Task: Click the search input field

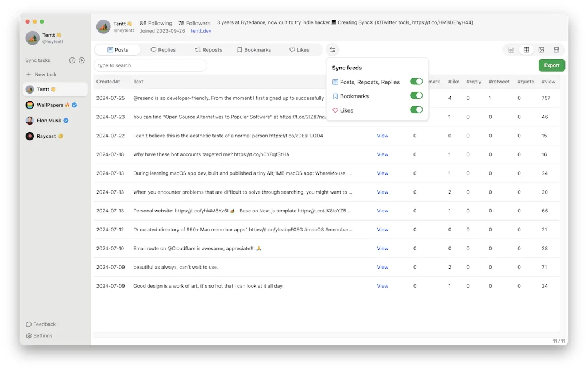Action: click(x=149, y=65)
